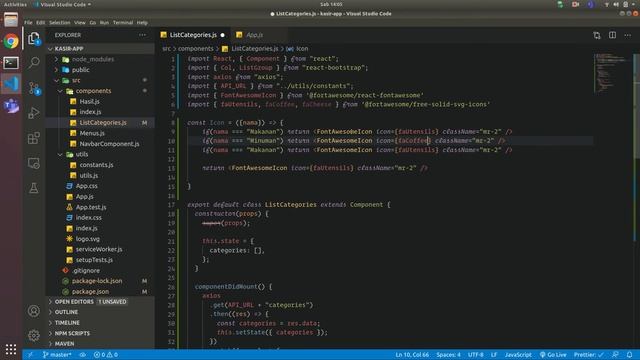This screenshot has width=640, height=360.
Task: Split the editor right
Action: pyautogui.click(x=612, y=35)
